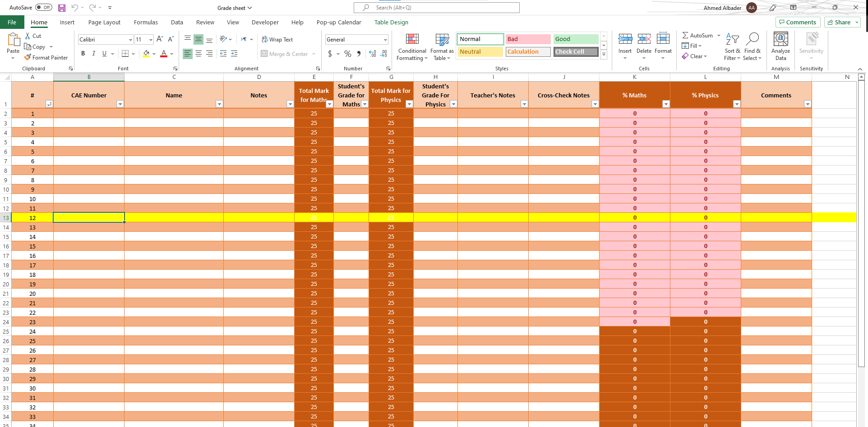Click the Comments button
The width and height of the screenshot is (868, 427).
point(798,22)
